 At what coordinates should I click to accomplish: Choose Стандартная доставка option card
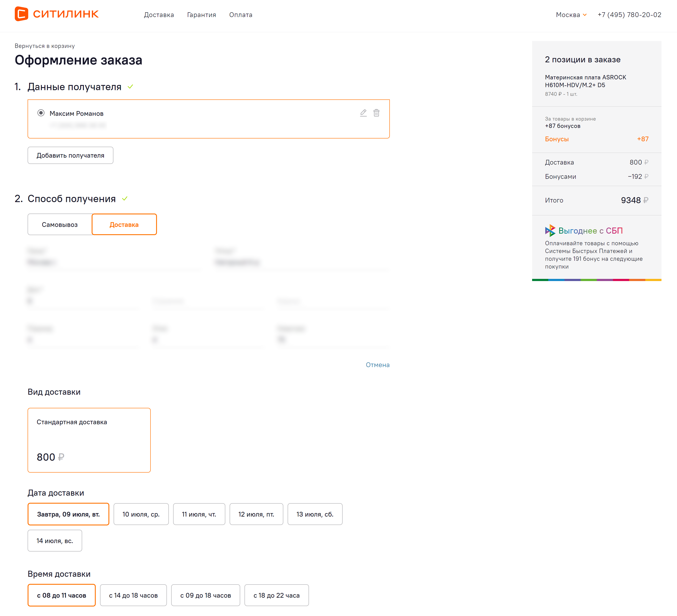(x=89, y=440)
